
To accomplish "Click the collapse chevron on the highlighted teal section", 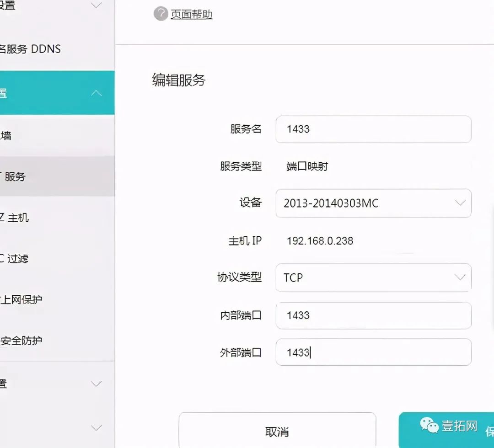I will (96, 92).
